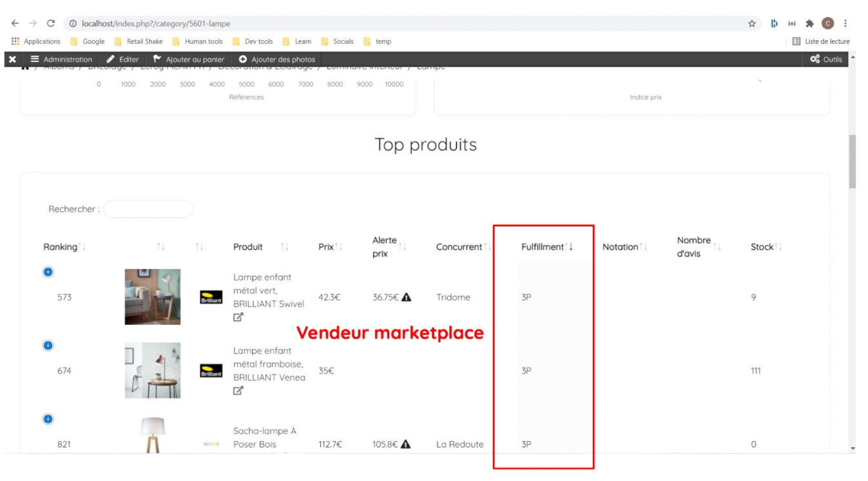Viewport: 868px width, 481px height.
Task: Expand row details for ranking 573
Action: point(48,272)
